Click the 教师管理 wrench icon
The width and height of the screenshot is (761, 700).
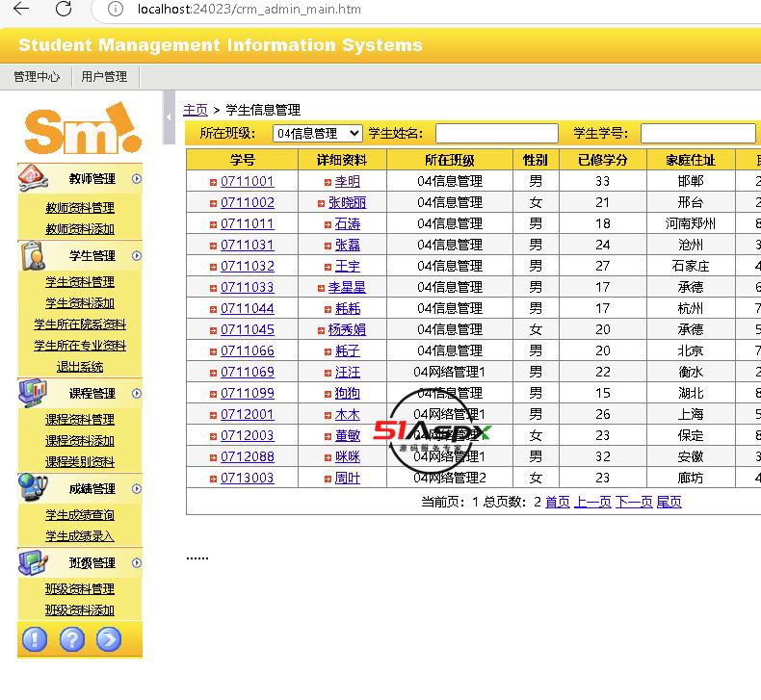[33, 178]
